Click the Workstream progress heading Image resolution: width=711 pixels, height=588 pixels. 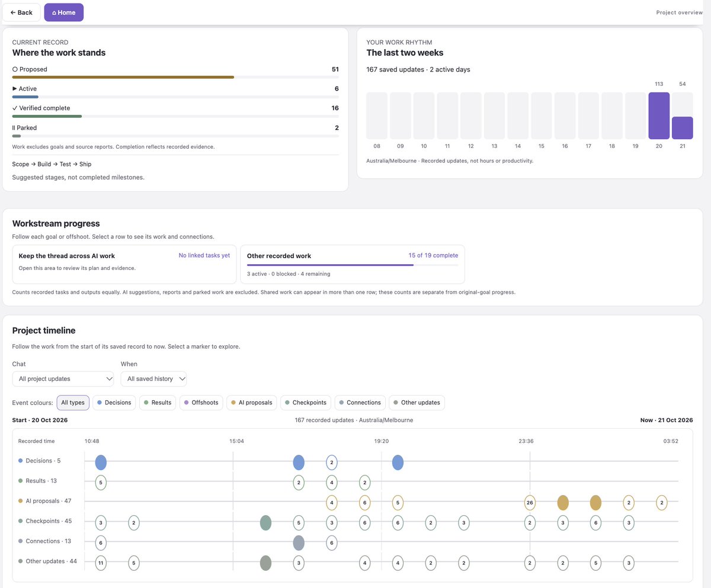point(56,223)
